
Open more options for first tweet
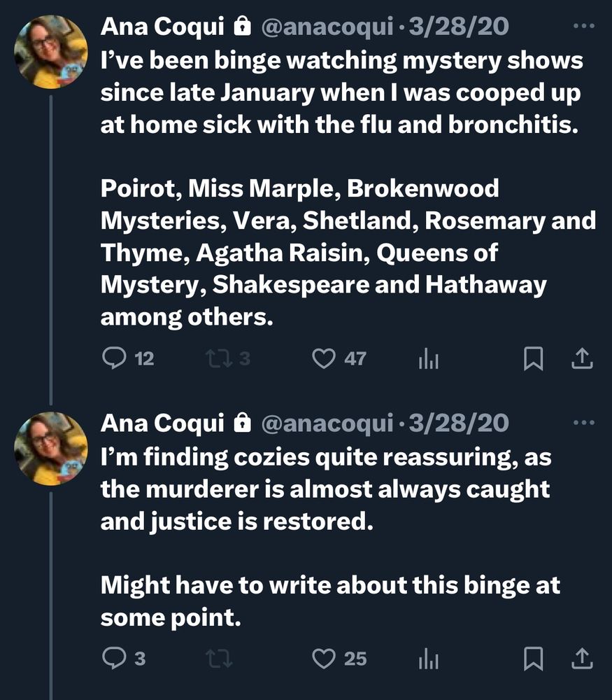582,27
